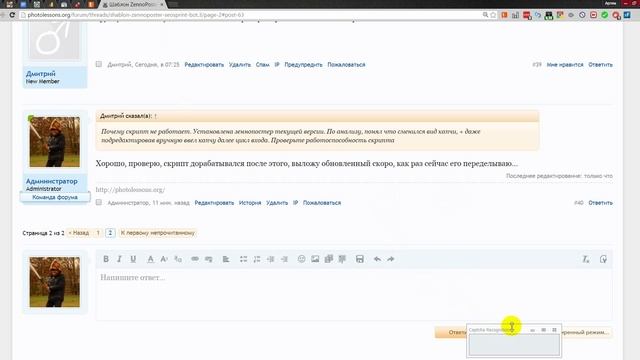Select the Шаблон ZennoPoster browser tab
The height and width of the screenshot is (360, 640).
[x=132, y=4]
